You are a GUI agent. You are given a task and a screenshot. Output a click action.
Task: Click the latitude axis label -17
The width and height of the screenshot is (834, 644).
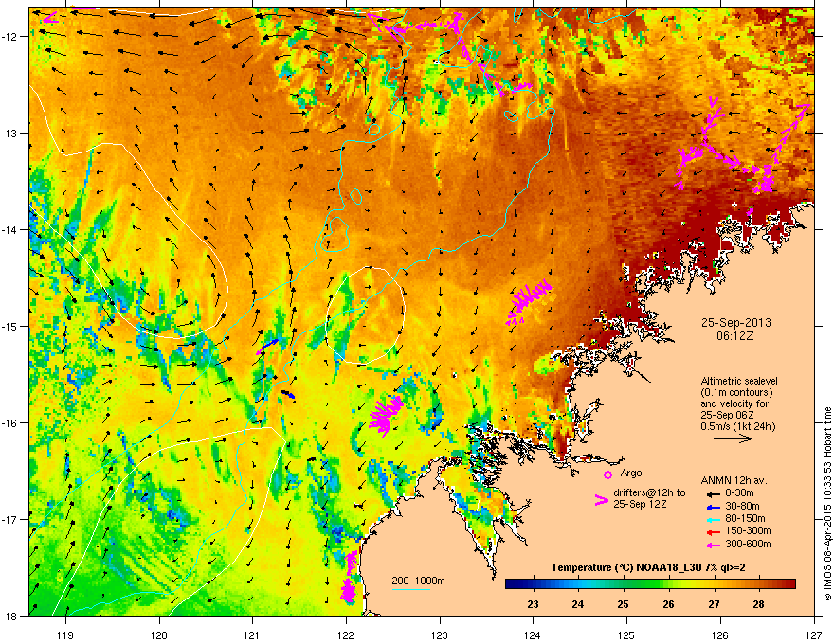[9, 519]
